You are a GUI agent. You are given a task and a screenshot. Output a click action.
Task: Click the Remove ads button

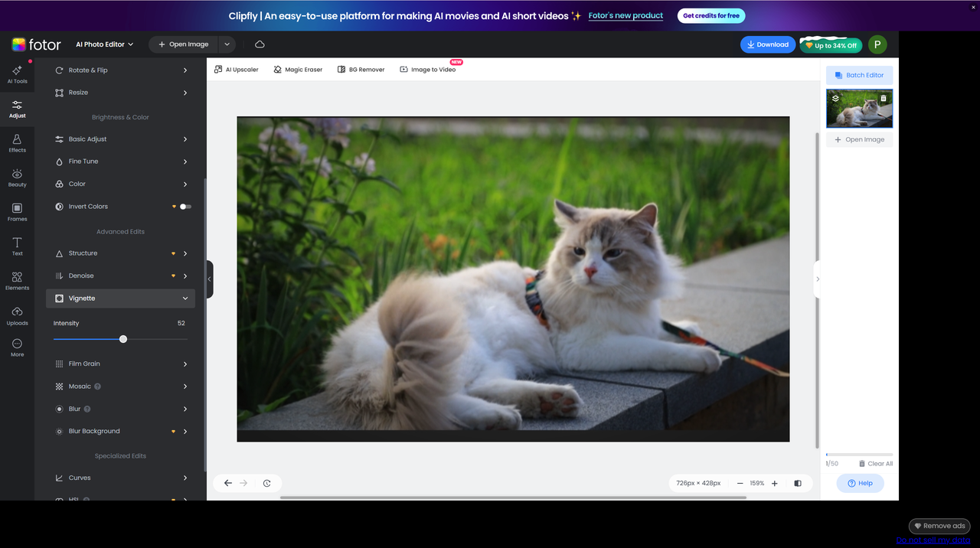(939, 526)
